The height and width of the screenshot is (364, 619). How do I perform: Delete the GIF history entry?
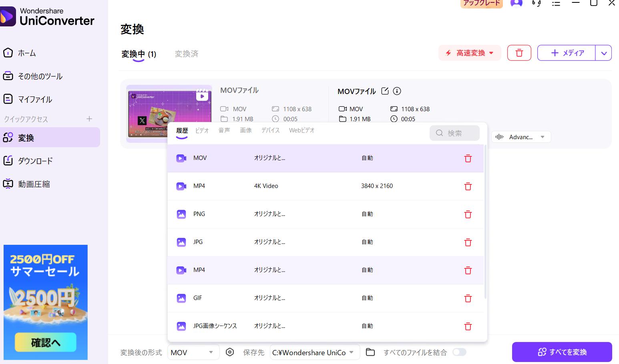click(468, 298)
